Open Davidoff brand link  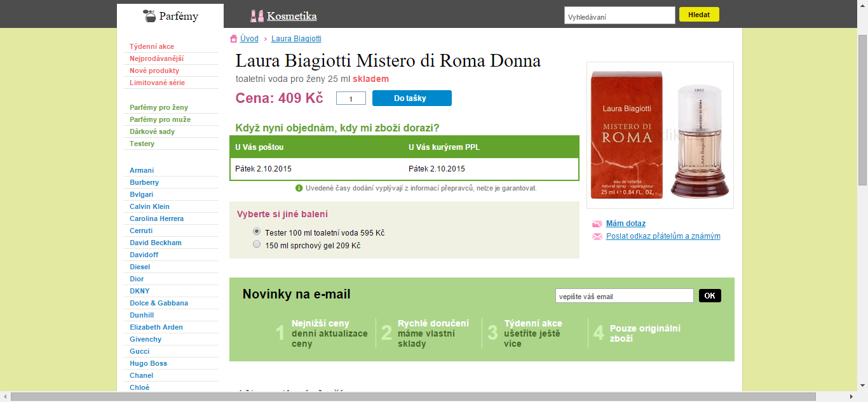[144, 255]
